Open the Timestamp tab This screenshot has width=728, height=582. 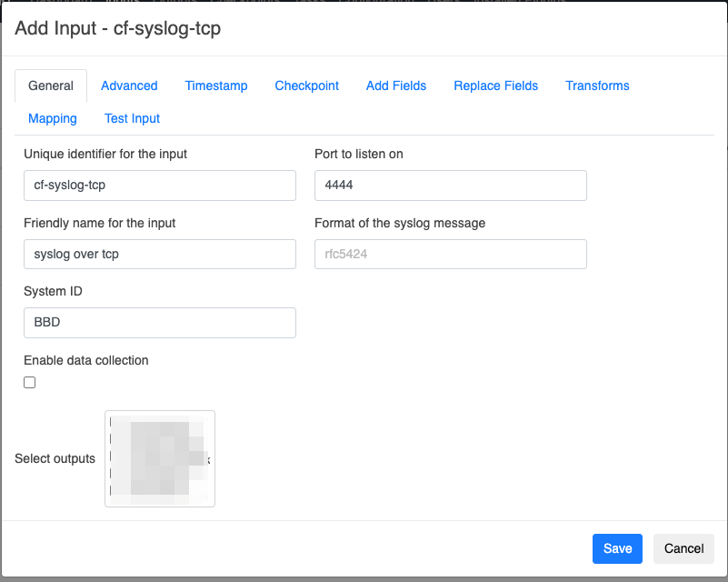216,85
